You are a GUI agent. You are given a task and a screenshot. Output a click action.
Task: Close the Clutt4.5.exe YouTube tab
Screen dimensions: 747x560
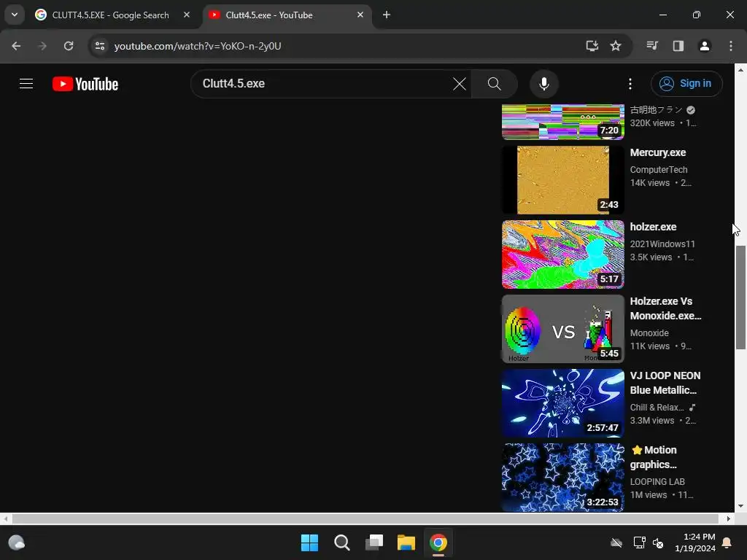coord(360,15)
